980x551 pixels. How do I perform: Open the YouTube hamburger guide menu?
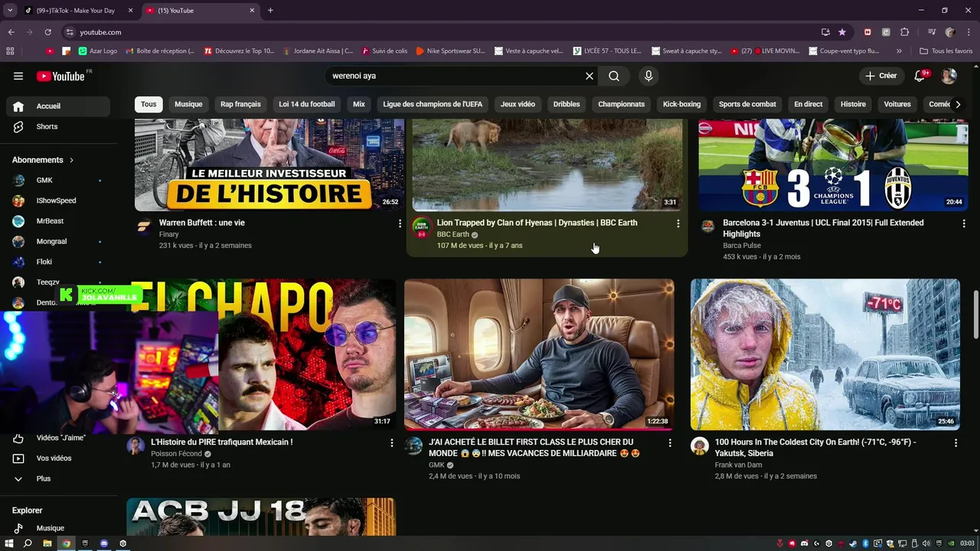18,76
